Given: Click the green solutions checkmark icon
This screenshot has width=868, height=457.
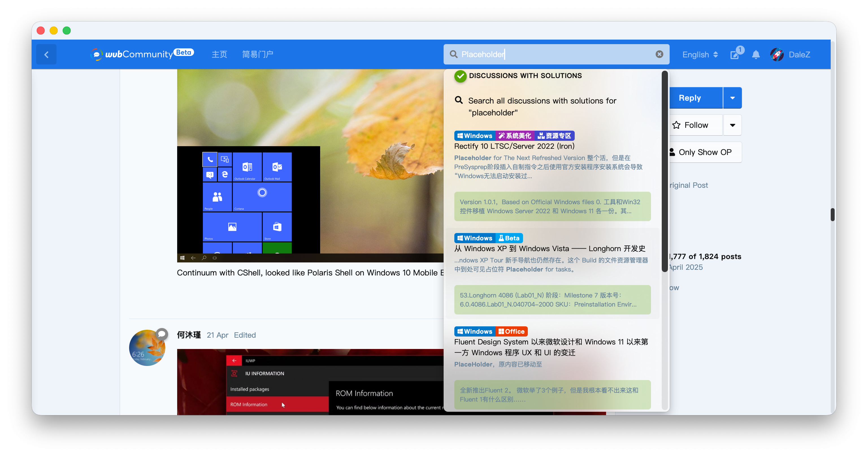Looking at the screenshot, I should (x=460, y=76).
